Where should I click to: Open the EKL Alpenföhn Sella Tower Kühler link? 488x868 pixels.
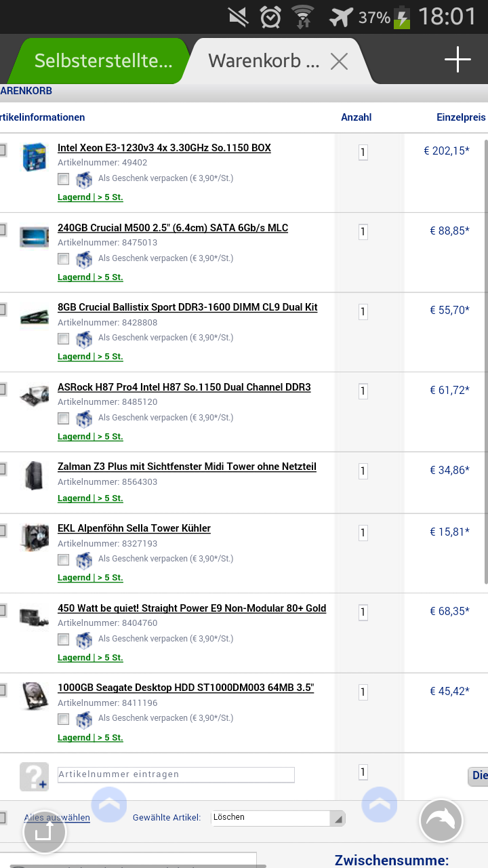tap(134, 528)
